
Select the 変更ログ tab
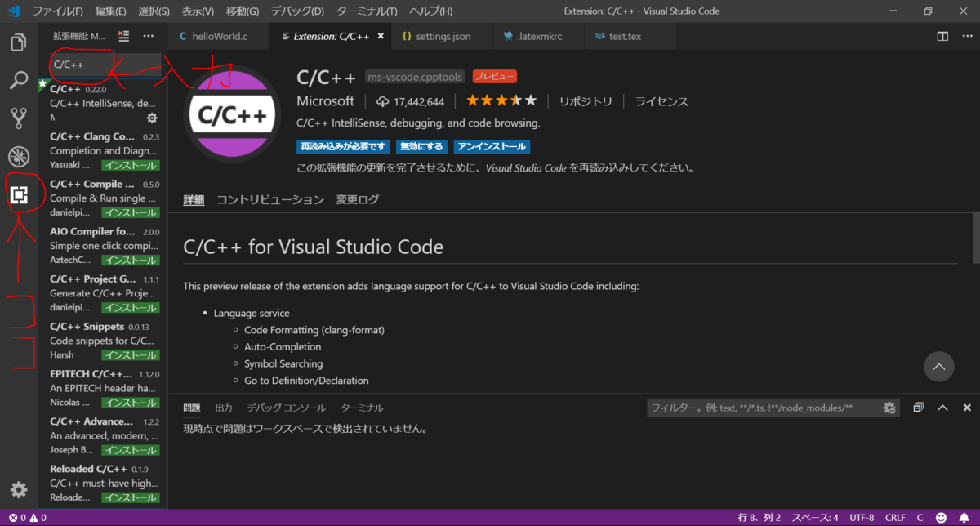click(x=358, y=199)
